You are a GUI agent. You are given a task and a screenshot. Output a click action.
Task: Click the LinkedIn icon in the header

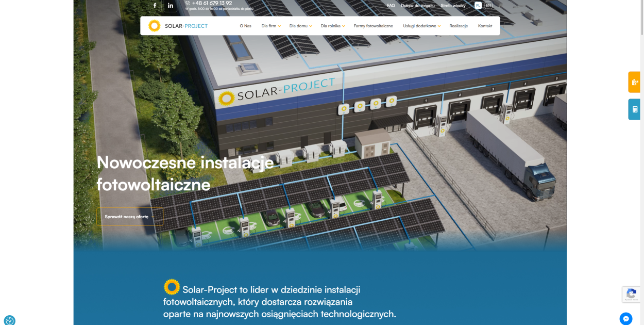(171, 5)
